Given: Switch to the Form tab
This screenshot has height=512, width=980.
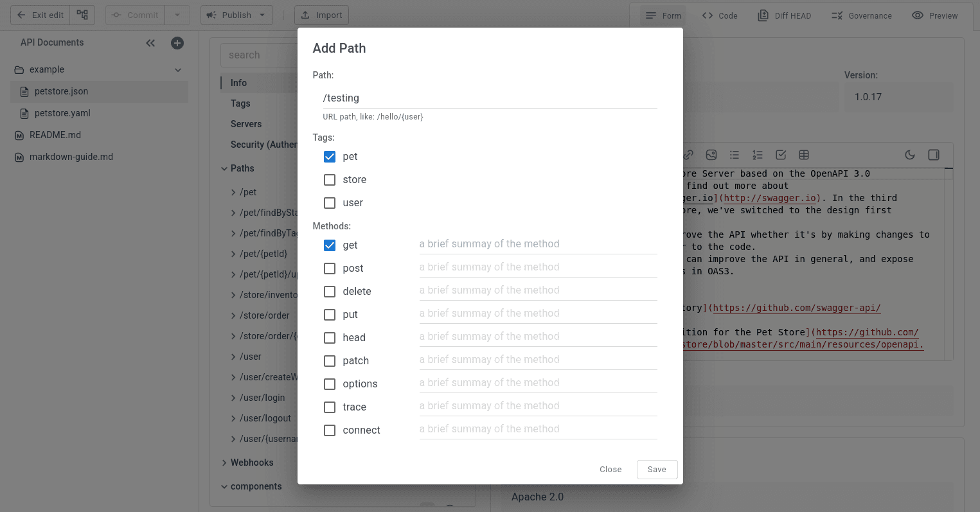Looking at the screenshot, I should click(x=663, y=15).
